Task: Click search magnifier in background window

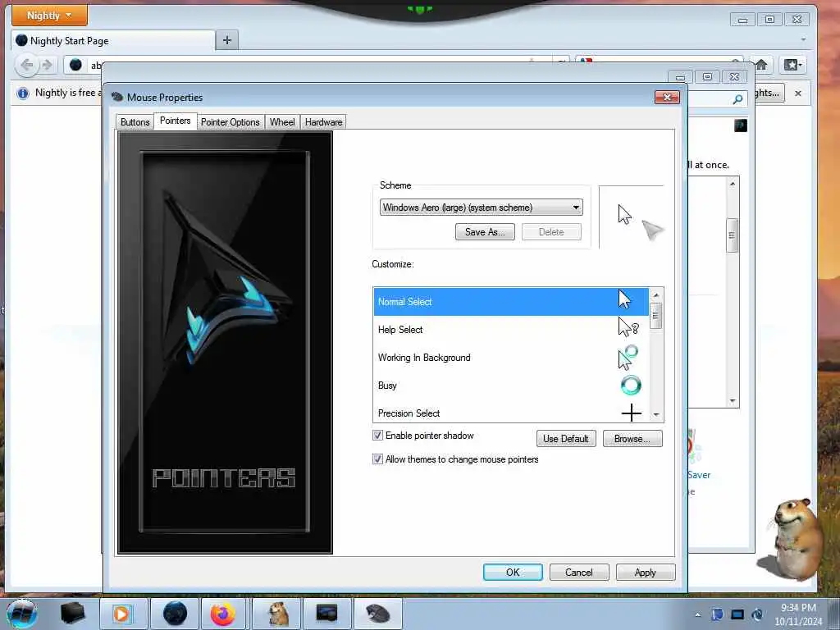Action: point(737,99)
